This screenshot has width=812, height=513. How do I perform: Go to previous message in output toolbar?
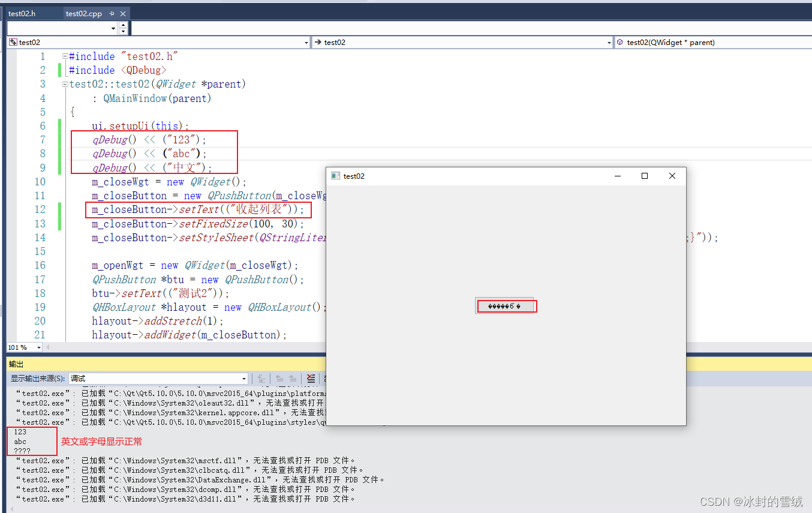coord(279,379)
